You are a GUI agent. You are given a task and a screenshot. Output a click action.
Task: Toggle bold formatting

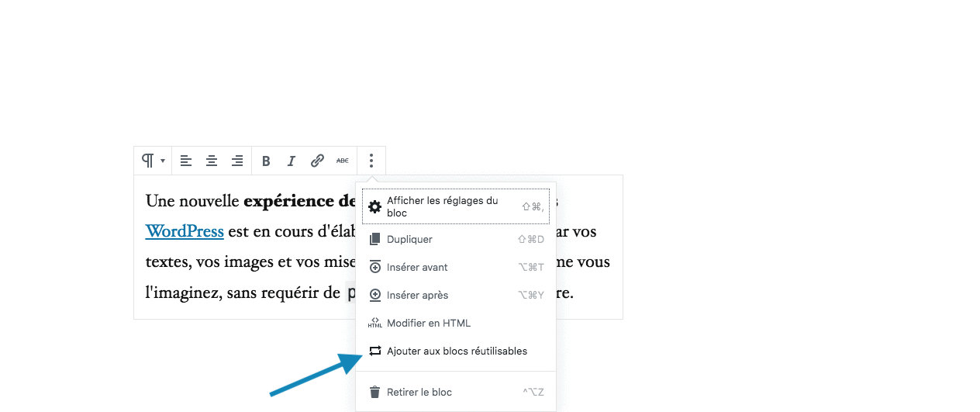click(x=266, y=161)
